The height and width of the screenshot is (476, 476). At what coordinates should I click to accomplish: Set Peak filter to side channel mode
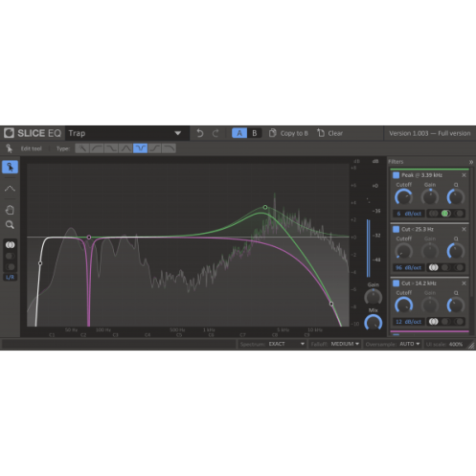[459, 214]
